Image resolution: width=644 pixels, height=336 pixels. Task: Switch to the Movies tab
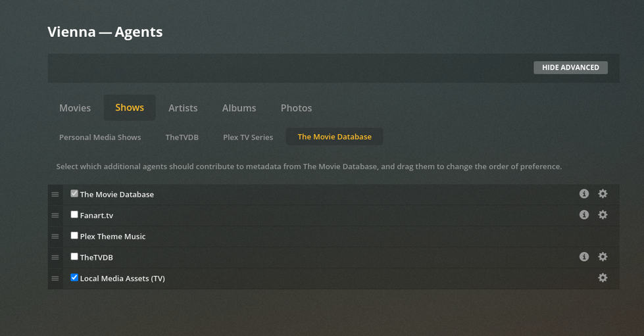tap(75, 108)
